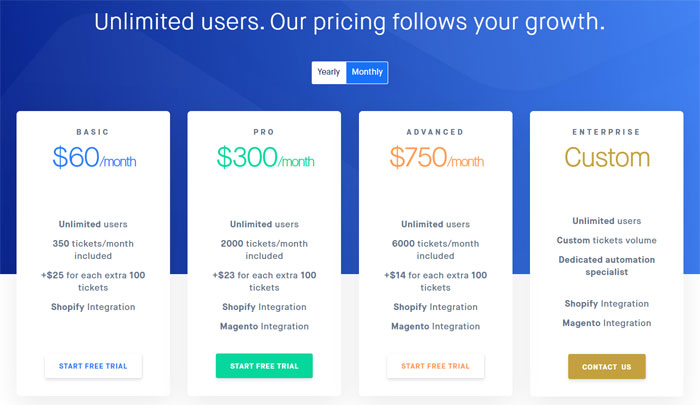Switch billing to Yearly
The image size is (700, 405).
(329, 72)
